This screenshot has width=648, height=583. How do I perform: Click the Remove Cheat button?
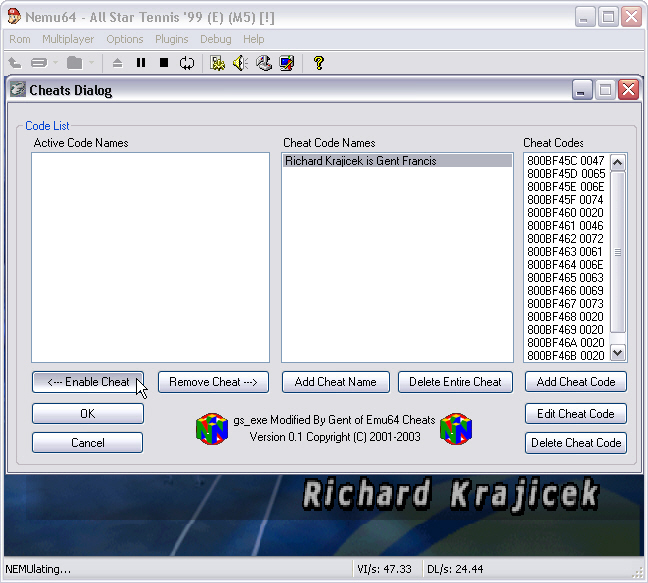pos(213,382)
